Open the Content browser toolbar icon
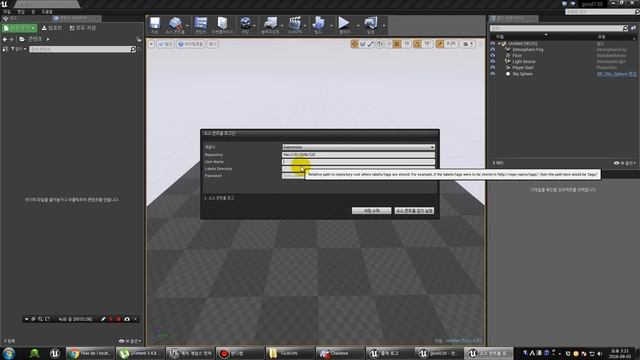 tap(200, 24)
